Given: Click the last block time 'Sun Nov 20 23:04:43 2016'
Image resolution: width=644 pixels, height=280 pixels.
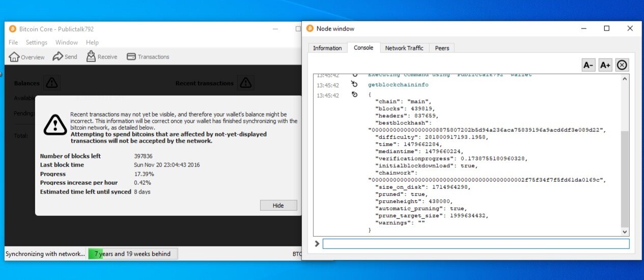Looking at the screenshot, I should [x=168, y=165].
